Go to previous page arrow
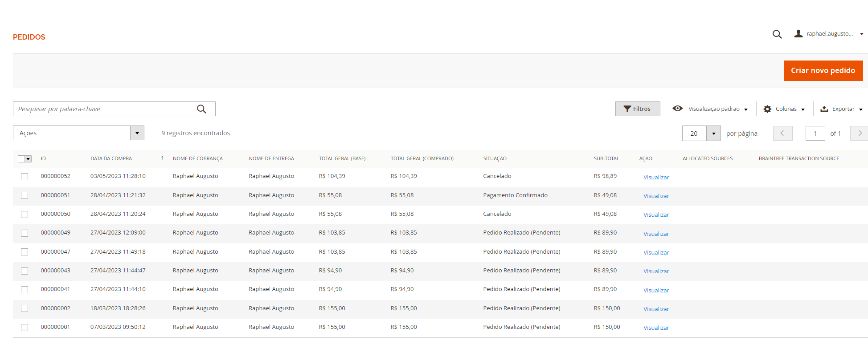Screen dimensions: 868x340 pyautogui.click(x=782, y=134)
